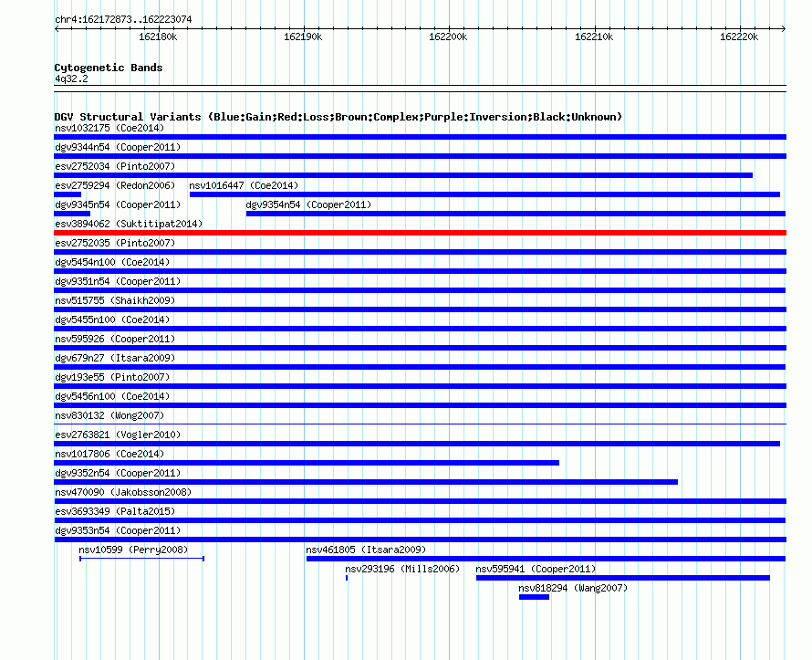Click nsv461805 (Itsara2009) label

tap(366, 550)
